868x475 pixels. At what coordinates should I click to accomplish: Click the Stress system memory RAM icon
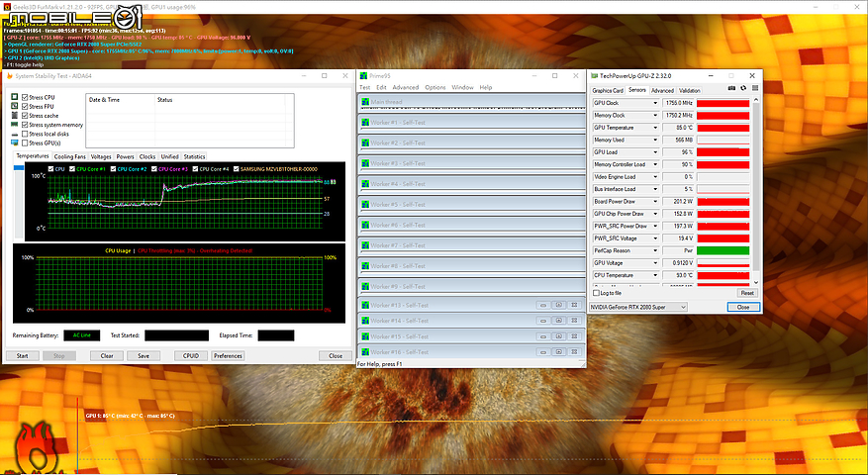(15, 125)
